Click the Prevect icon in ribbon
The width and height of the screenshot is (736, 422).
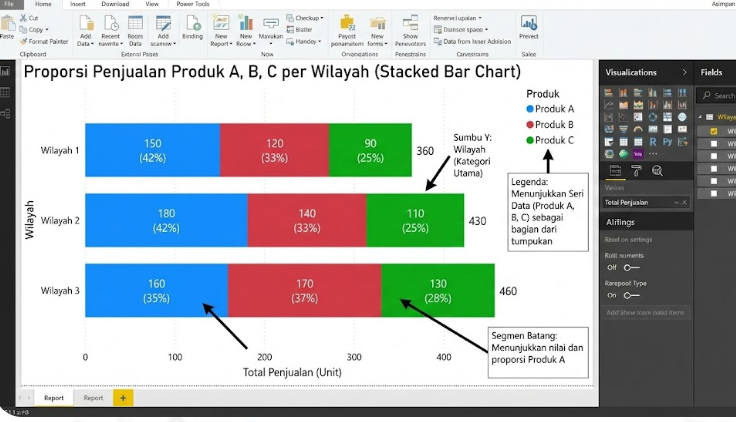528,27
